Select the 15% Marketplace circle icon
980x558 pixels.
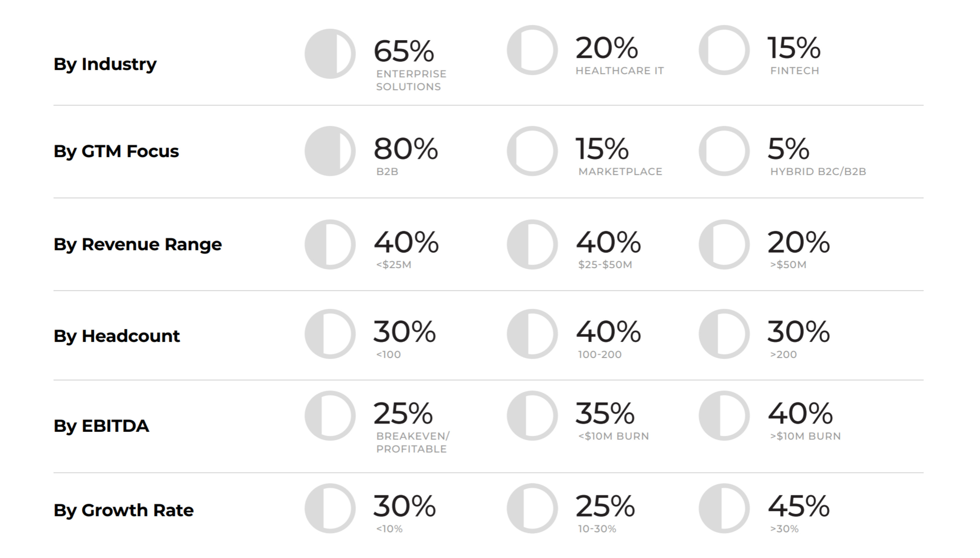pos(532,151)
